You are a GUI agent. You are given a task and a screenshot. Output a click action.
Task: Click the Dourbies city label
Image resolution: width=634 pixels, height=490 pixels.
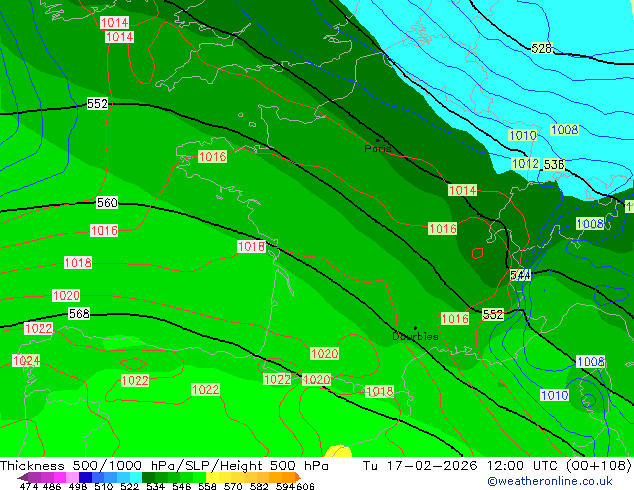[415, 336]
